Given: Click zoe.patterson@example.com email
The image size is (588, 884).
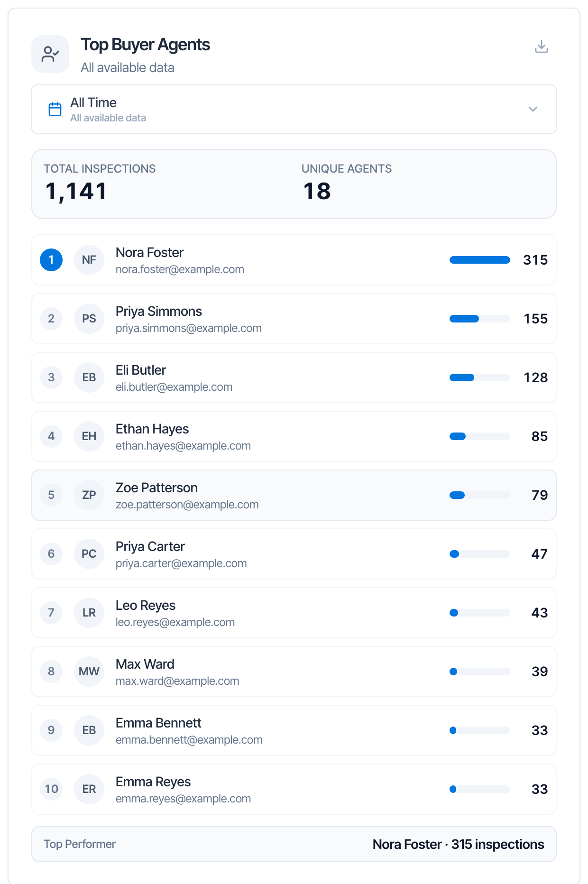Looking at the screenshot, I should point(187,505).
